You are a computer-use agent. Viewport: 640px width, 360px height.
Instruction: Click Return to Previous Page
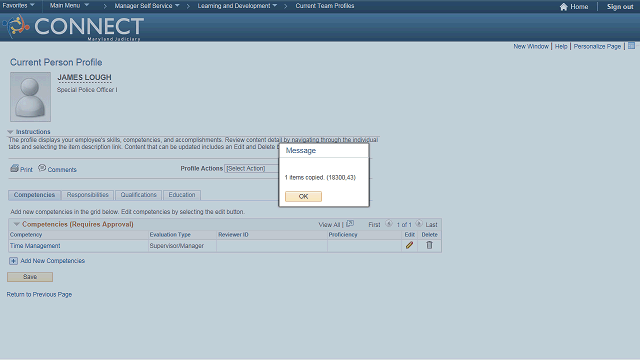[39, 294]
